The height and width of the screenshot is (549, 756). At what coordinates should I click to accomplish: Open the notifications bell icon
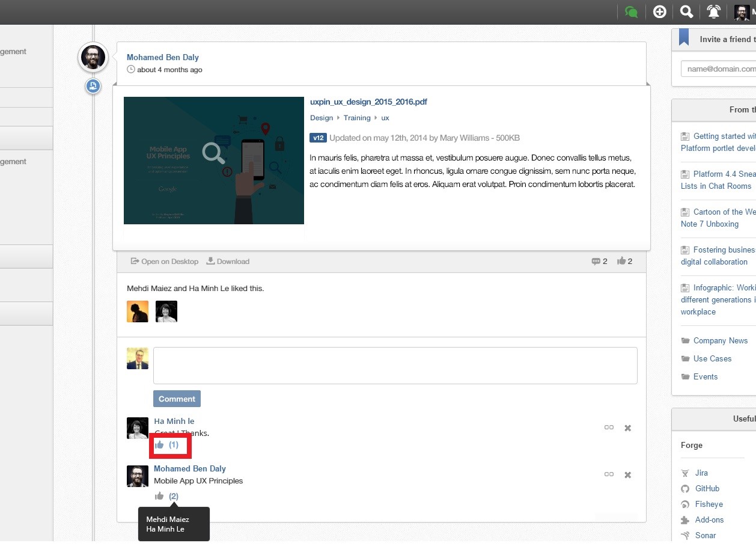pos(713,11)
